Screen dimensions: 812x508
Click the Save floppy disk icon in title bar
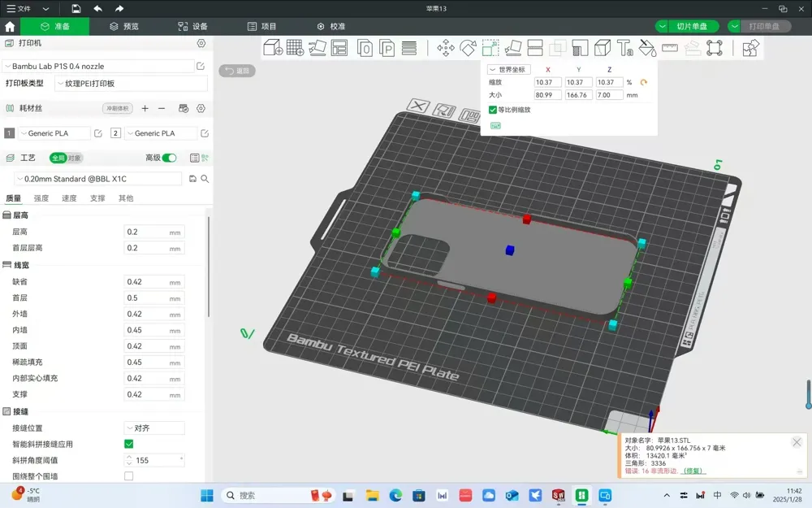(x=76, y=8)
